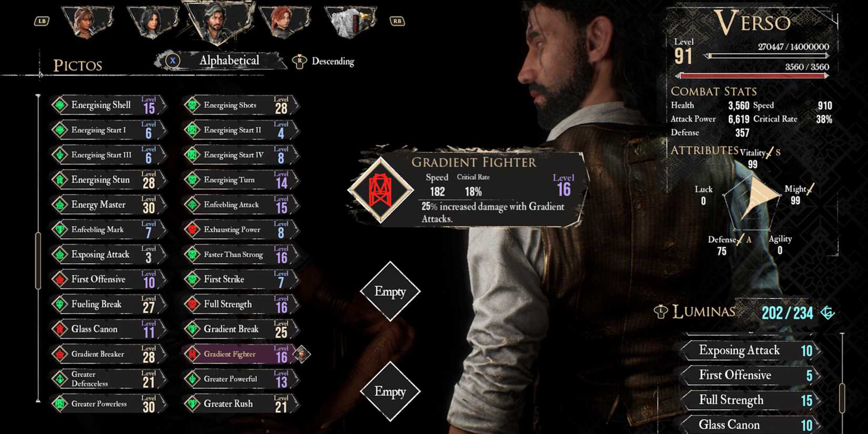Viewport: 868px width, 434px height.
Task: Select the first Empty picto slot
Action: pyautogui.click(x=390, y=291)
